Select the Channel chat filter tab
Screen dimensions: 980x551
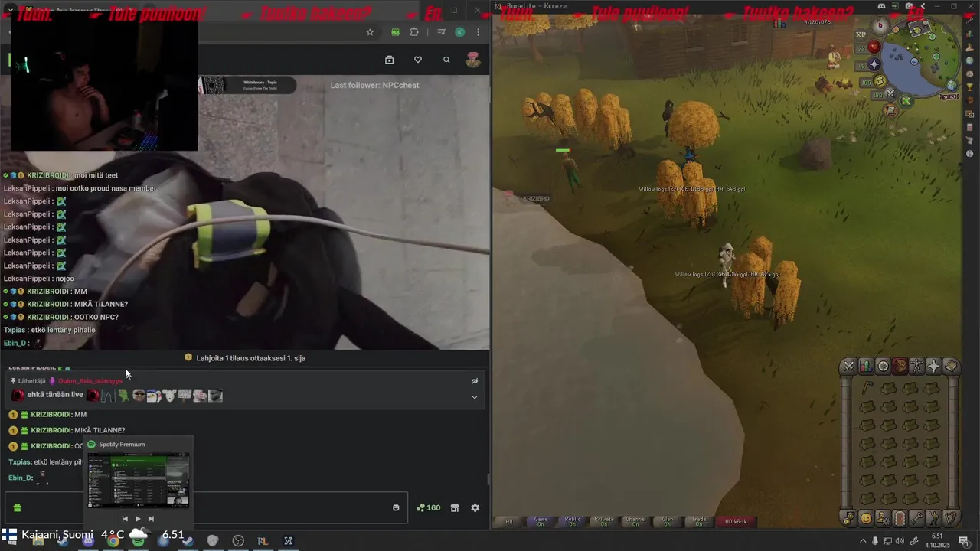coord(635,521)
